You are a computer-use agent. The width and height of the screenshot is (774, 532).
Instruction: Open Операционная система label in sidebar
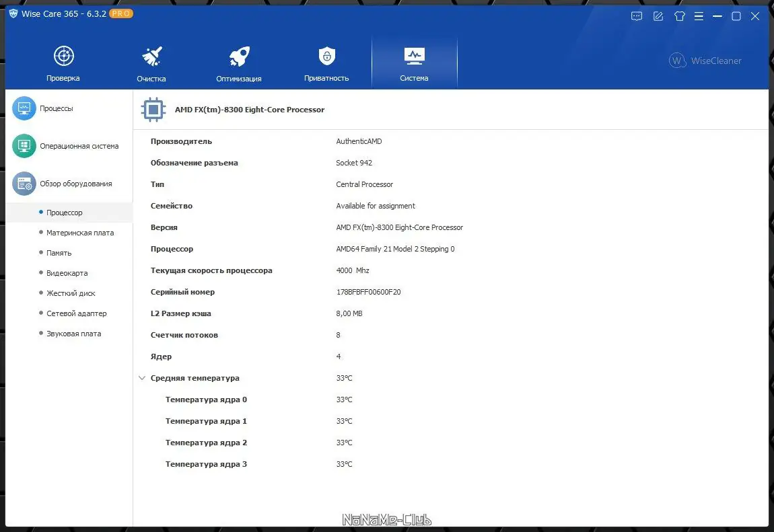79,146
